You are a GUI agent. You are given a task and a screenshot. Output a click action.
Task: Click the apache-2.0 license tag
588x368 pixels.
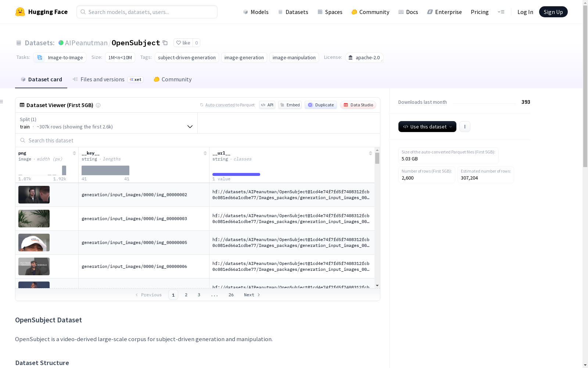pyautogui.click(x=364, y=57)
